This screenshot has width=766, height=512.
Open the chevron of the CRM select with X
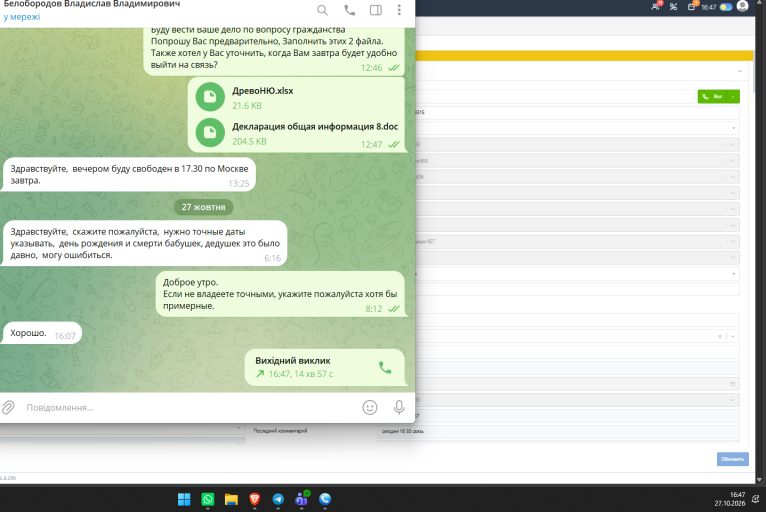click(733, 336)
